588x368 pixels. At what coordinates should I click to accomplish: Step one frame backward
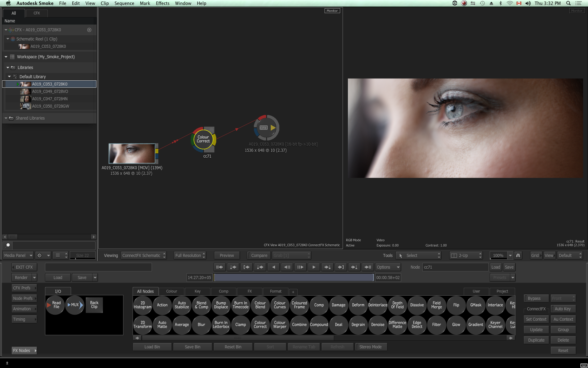287,267
